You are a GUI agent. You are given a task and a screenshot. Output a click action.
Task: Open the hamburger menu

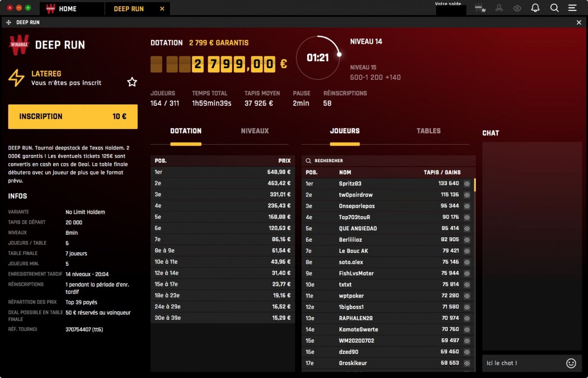point(572,8)
